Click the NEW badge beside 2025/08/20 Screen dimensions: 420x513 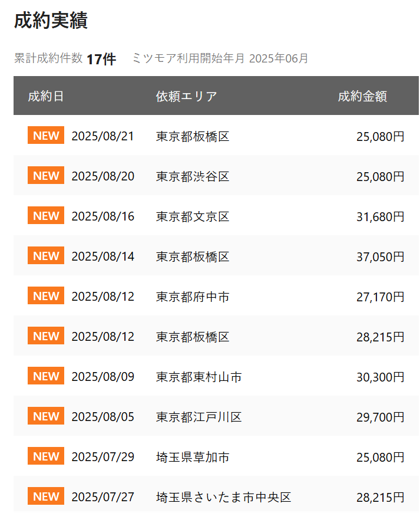(x=46, y=176)
